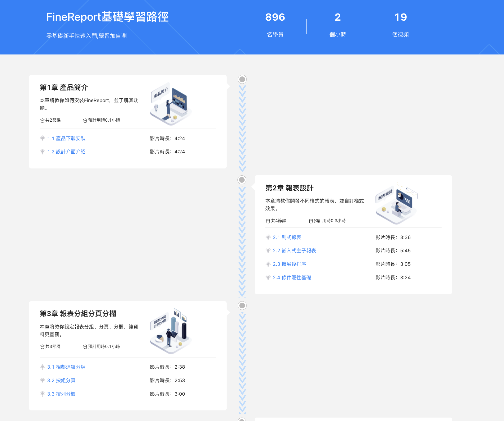Click the chapter 1 description about installing FineReport
504x421 pixels.
point(89,104)
